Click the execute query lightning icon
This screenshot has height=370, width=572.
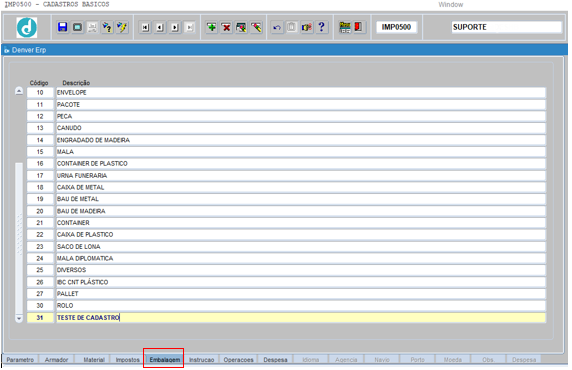[x=122, y=27]
